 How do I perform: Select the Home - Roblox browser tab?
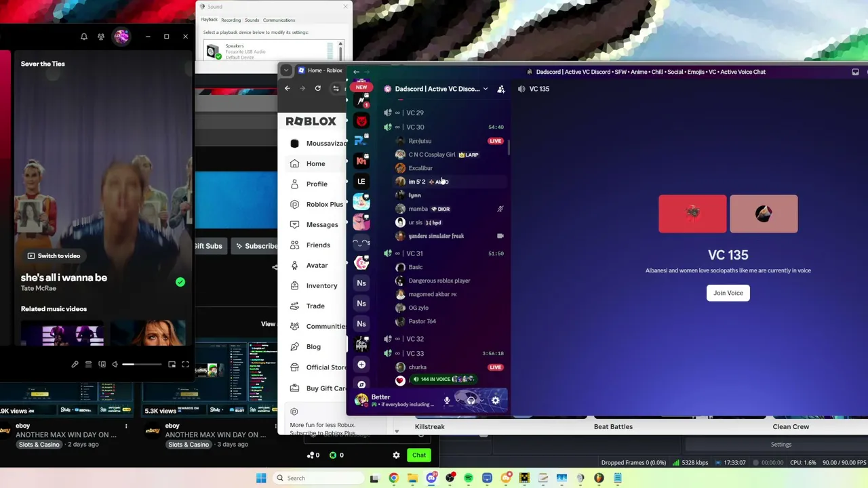(x=320, y=70)
